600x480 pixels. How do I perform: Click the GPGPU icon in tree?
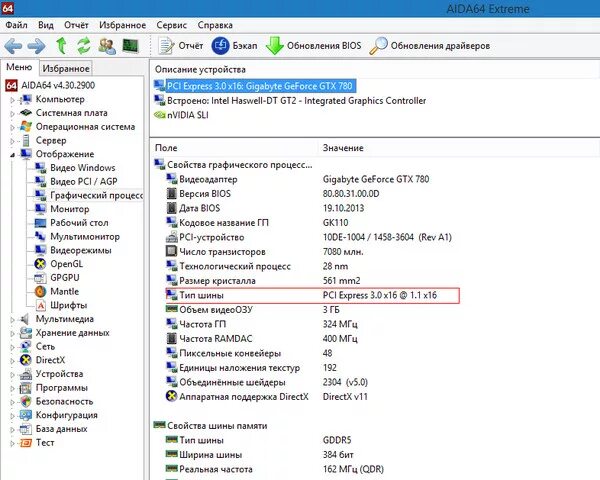(x=40, y=278)
